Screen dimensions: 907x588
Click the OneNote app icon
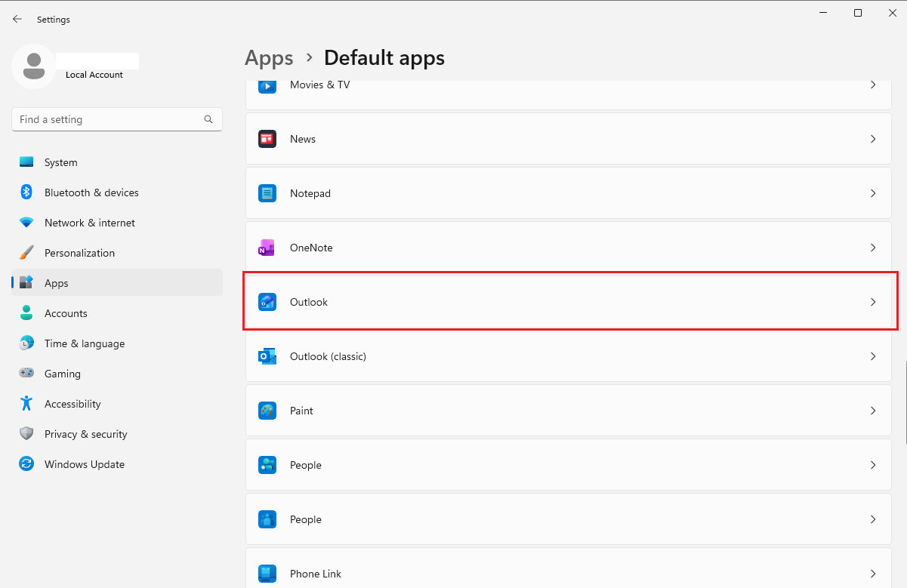[267, 248]
